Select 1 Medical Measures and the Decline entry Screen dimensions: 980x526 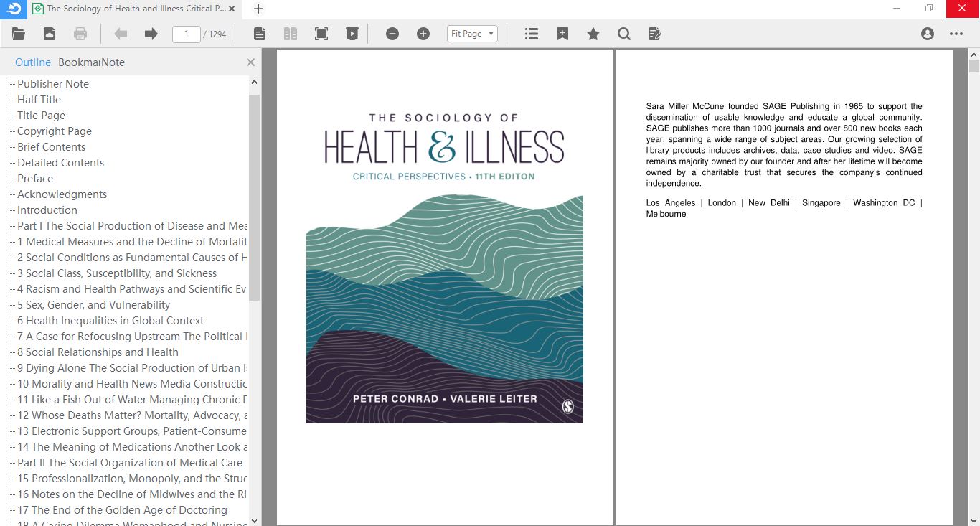tap(132, 242)
